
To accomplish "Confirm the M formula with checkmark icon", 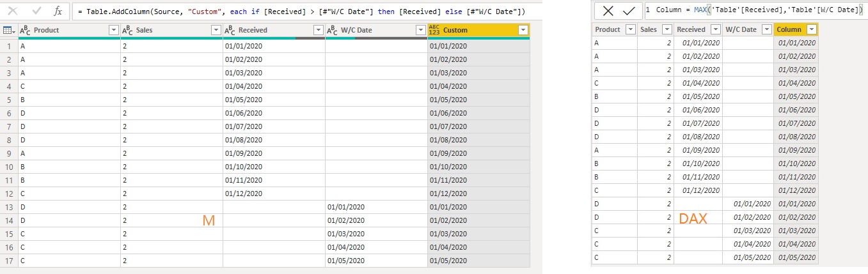I will [x=36, y=11].
